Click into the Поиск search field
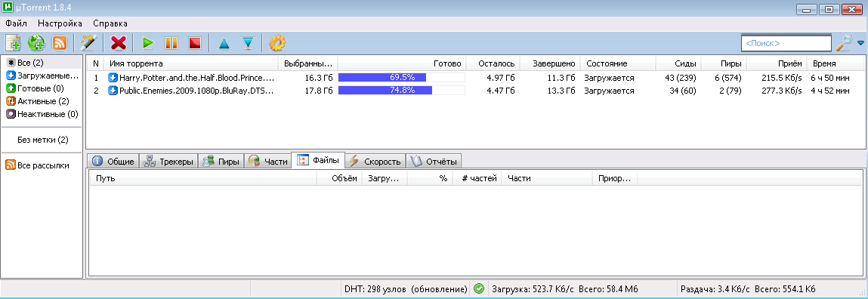Screen dimensions: 868x299 (x=786, y=42)
